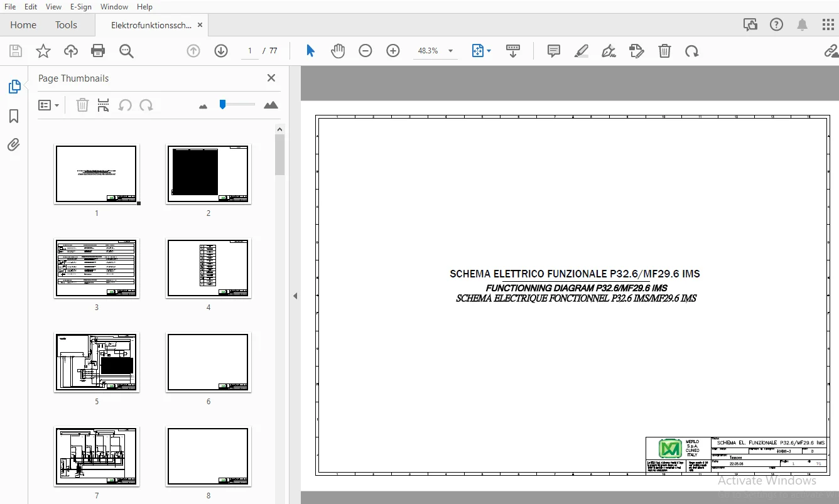Select the Highlight text tool

click(582, 51)
